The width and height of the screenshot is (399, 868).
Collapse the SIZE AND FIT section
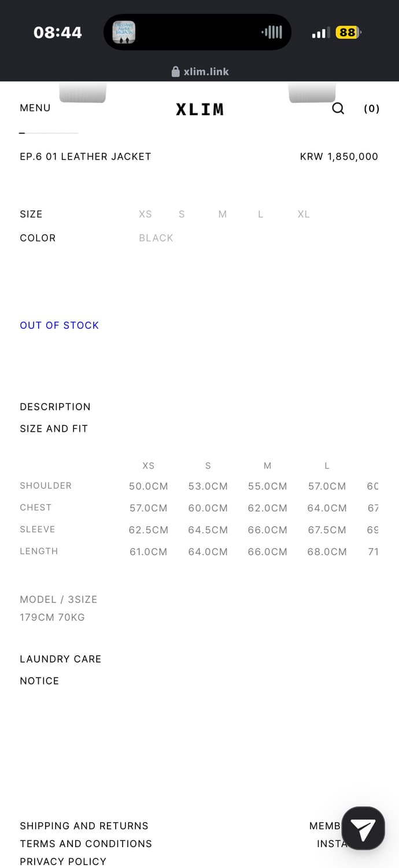tap(54, 429)
